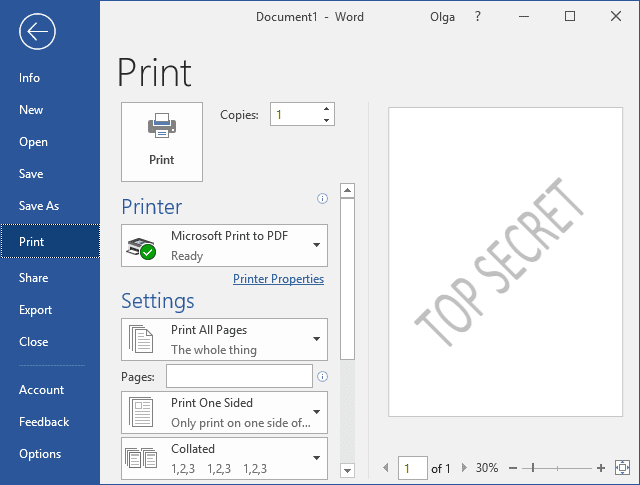Screen dimensions: 640x485
Task: Click Zoom to Page icon
Action: click(x=622, y=468)
